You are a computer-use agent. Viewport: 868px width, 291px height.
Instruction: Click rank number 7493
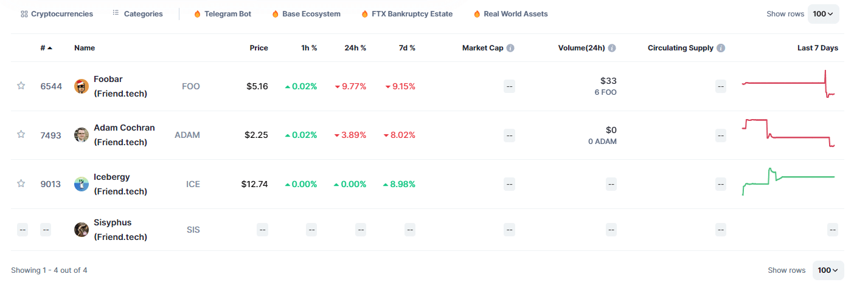pyautogui.click(x=51, y=135)
